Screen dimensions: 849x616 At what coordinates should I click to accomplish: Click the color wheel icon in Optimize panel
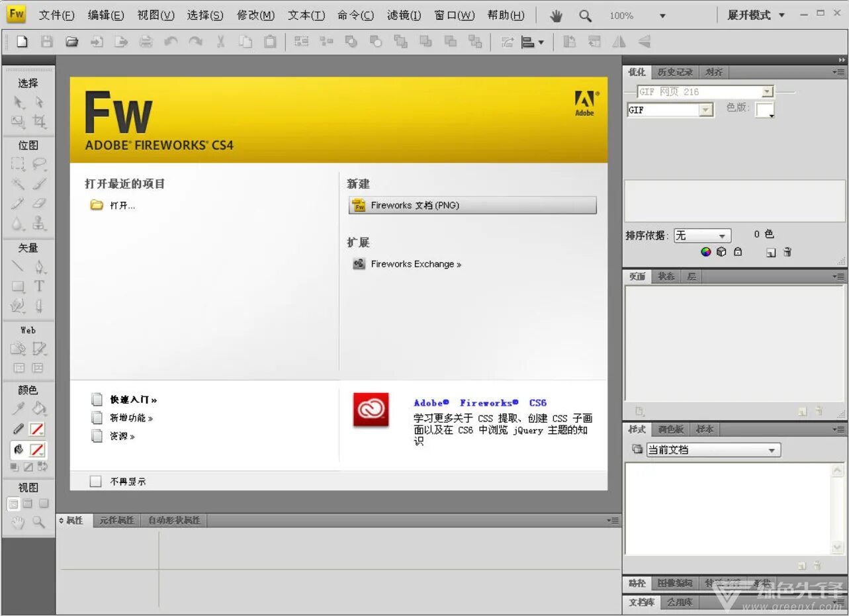click(705, 252)
